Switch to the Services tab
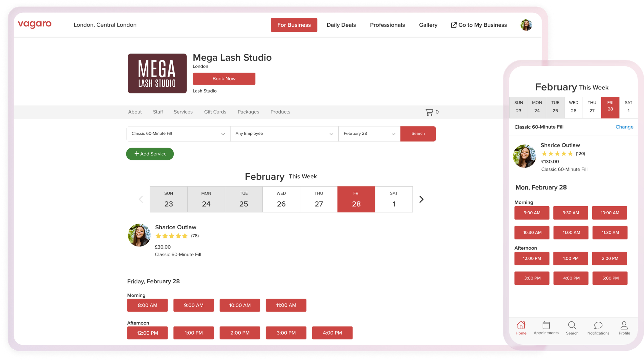The width and height of the screenshot is (644, 360). tap(183, 112)
